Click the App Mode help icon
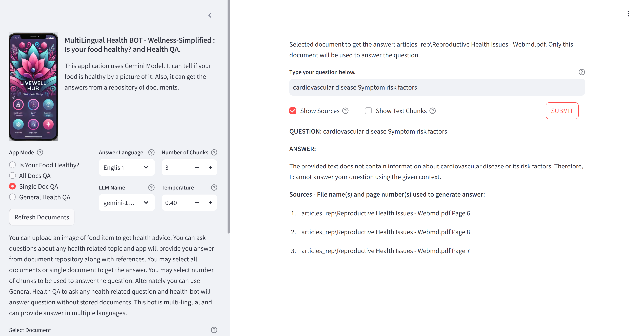Screen dimensions: 644x336 coord(40,152)
